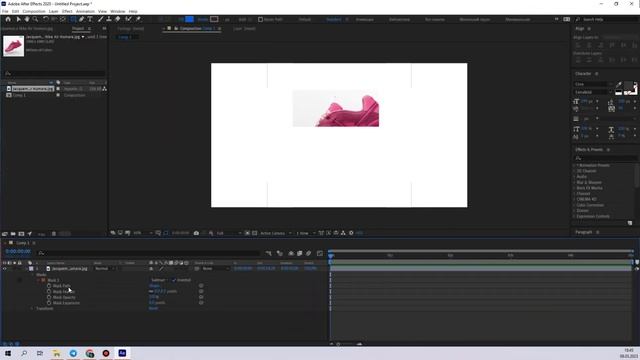Click the Stroke color swatch in toolbar

coord(214,19)
